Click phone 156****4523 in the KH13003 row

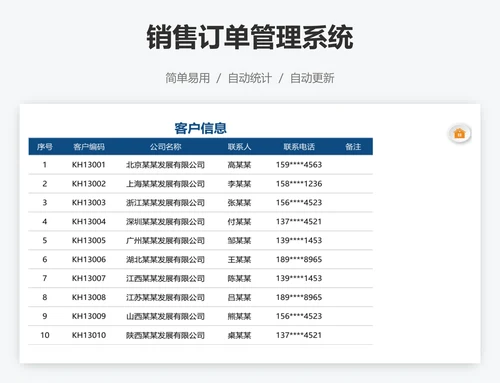pos(299,203)
